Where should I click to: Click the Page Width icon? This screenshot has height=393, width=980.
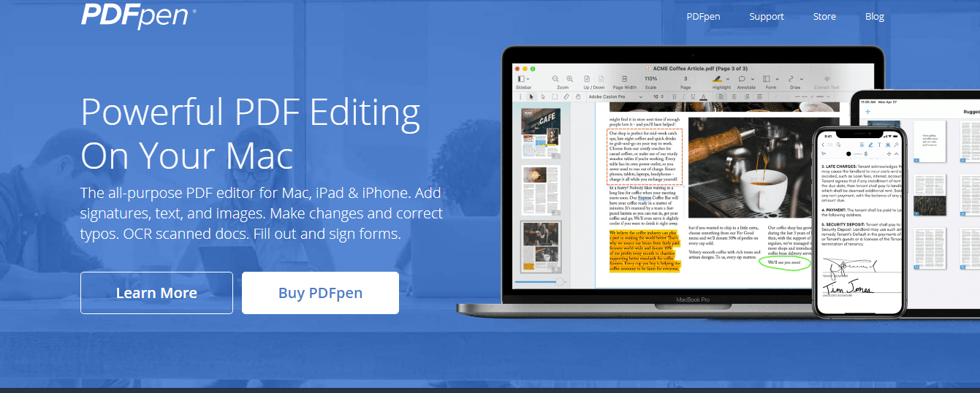tap(624, 78)
